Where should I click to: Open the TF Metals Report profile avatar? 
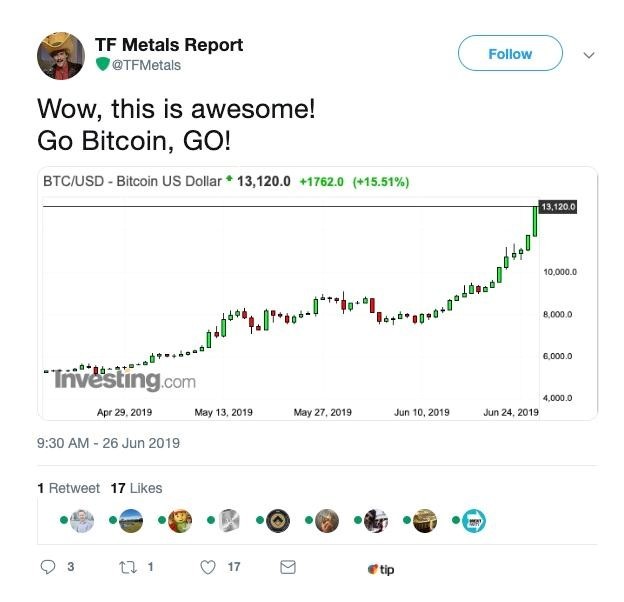61,54
